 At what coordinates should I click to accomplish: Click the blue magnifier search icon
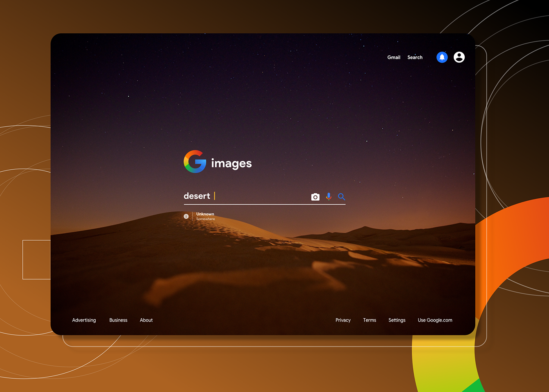pos(342,197)
